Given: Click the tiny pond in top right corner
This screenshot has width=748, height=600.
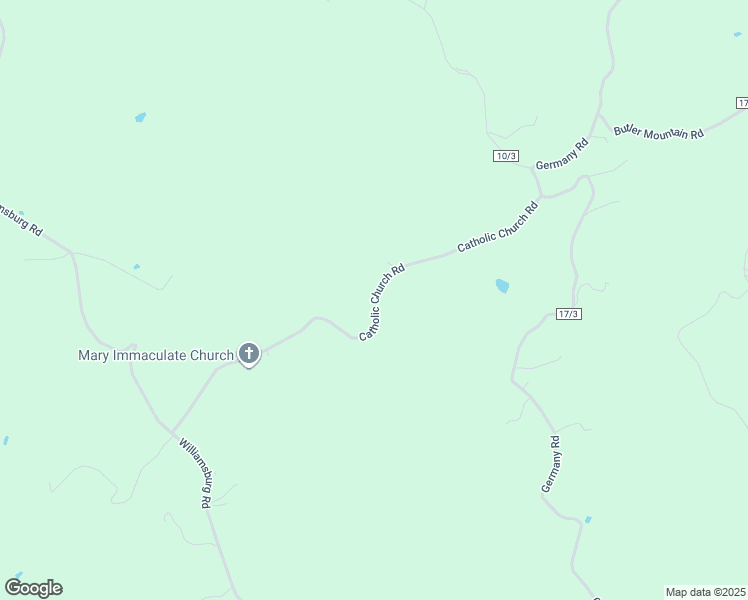Looking at the screenshot, I should 738,34.
